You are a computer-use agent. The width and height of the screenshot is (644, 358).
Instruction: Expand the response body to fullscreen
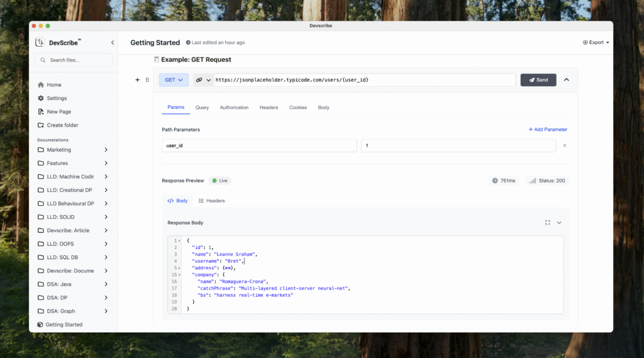click(x=547, y=223)
